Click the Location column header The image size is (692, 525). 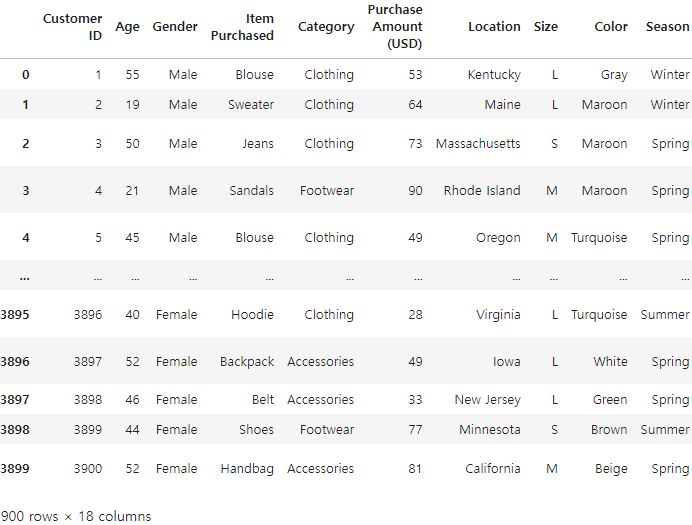[494, 26]
